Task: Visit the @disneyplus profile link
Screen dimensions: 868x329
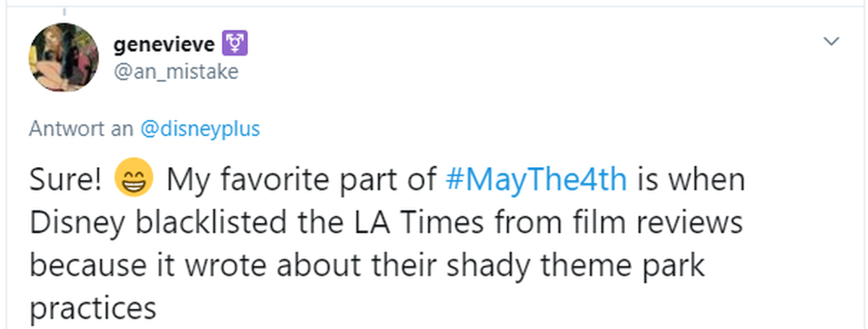Action: (199, 129)
